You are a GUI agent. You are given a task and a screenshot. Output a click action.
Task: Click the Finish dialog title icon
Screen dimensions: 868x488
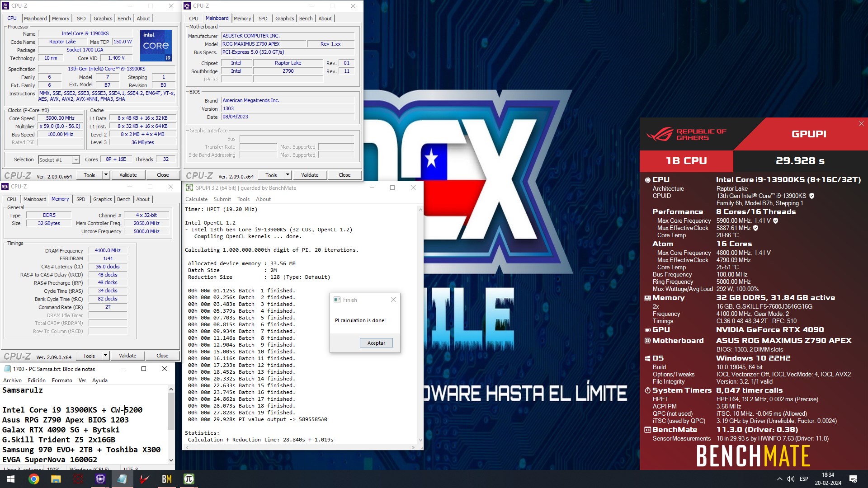coord(337,300)
